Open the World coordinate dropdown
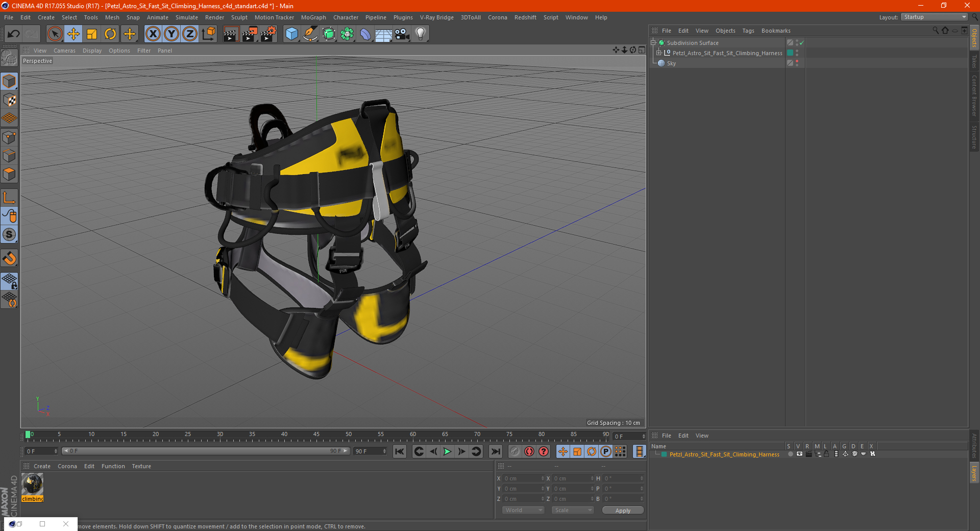Image resolution: width=980 pixels, height=531 pixels. click(523, 510)
